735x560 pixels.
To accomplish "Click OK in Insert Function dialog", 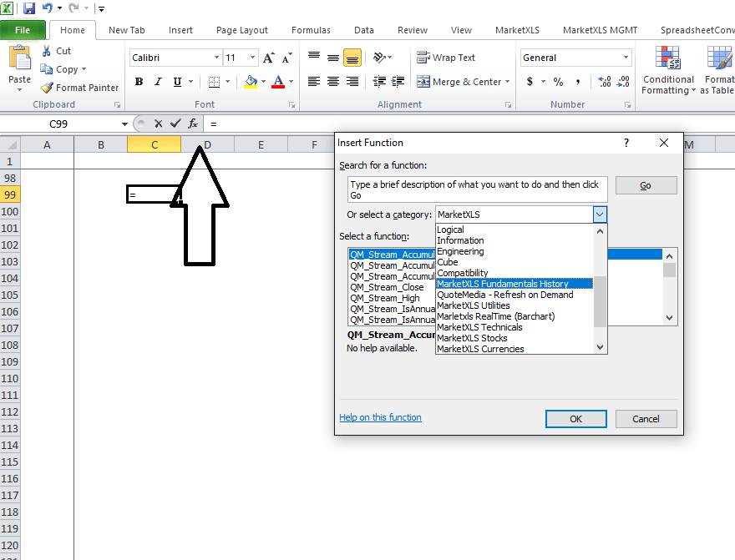I will tap(576, 419).
